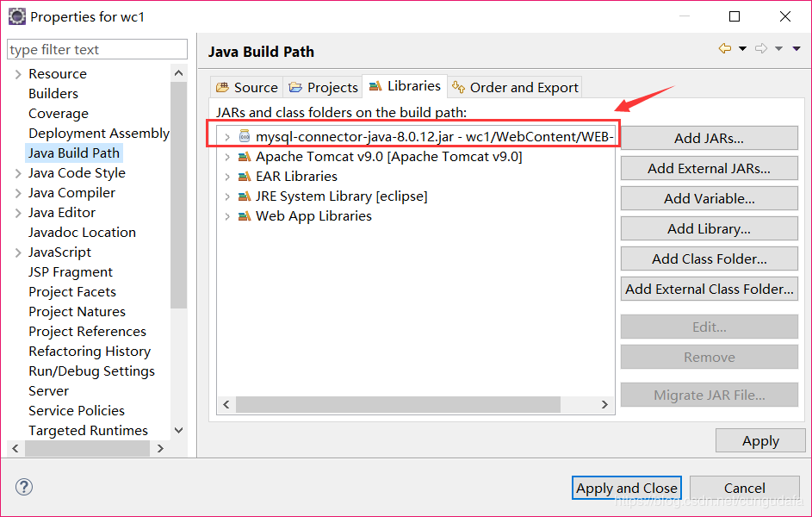812x517 pixels.
Task: Click the mysql-connector jar file icon
Action: click(x=245, y=136)
